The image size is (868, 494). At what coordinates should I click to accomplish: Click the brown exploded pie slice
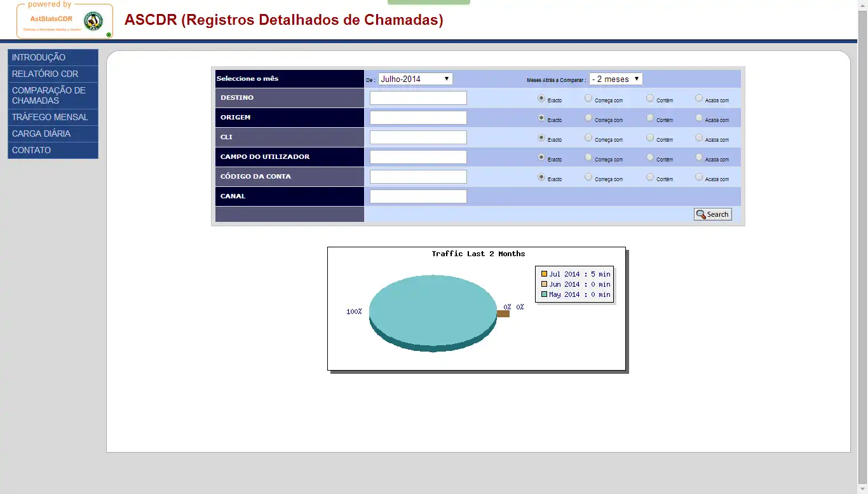coord(503,313)
